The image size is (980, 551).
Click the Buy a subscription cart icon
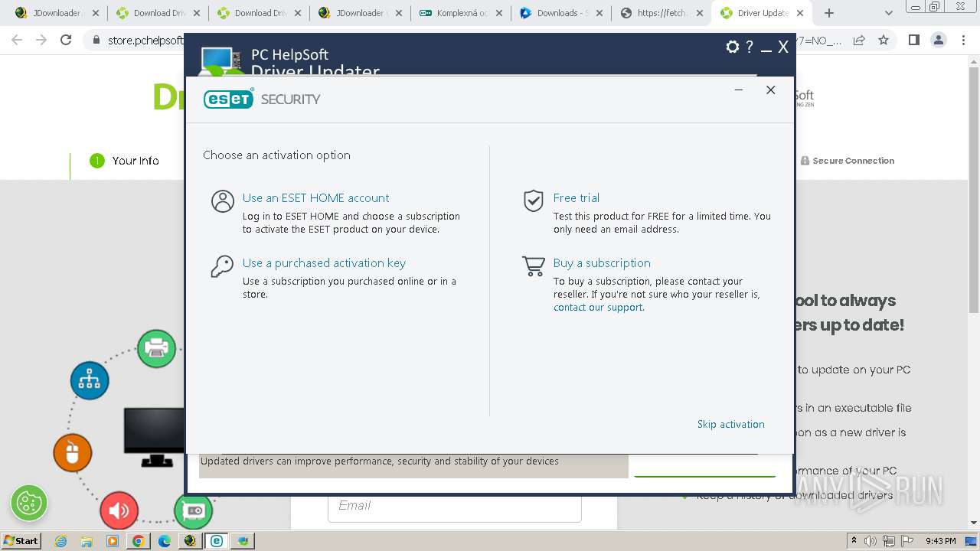[x=534, y=266]
